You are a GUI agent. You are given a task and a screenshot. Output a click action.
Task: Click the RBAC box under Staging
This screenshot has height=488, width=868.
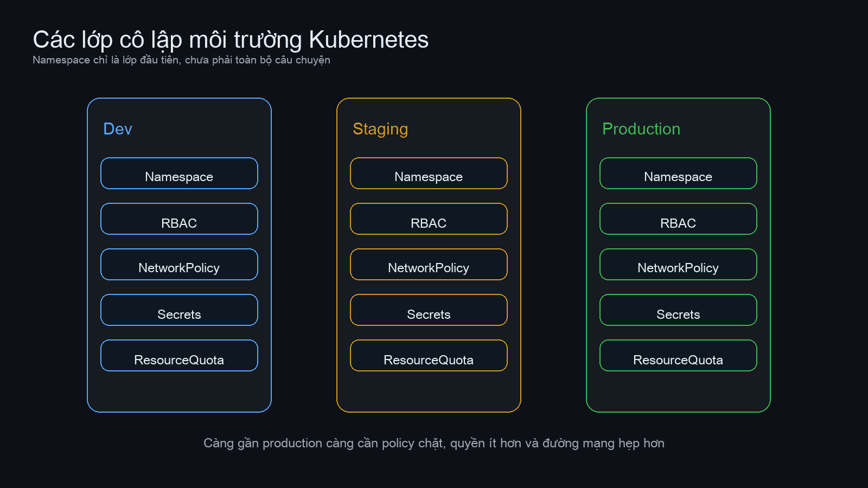(x=429, y=219)
